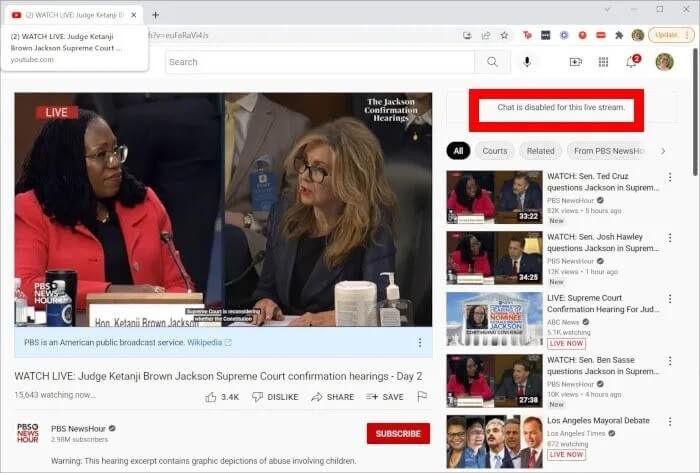Click the video title 'WATCH LIVE: Judge Ketanji Brown Jackson'
This screenshot has width=700, height=473.
click(x=218, y=376)
